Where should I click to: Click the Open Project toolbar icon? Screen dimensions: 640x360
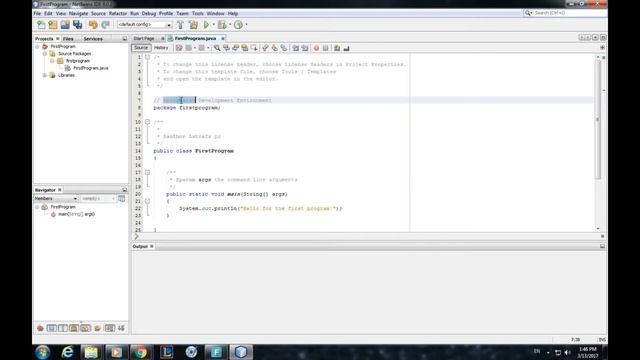pos(65,24)
